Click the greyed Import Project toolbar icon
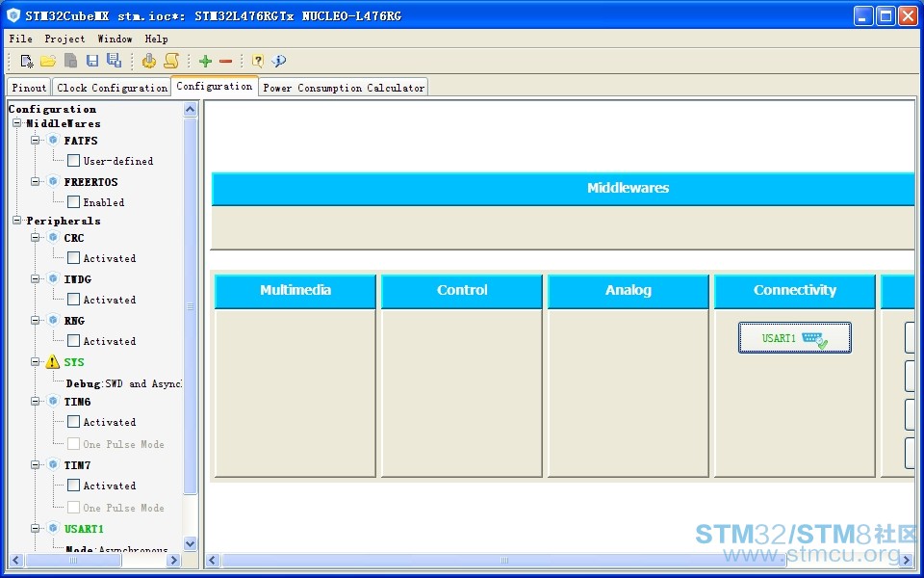 [x=70, y=61]
